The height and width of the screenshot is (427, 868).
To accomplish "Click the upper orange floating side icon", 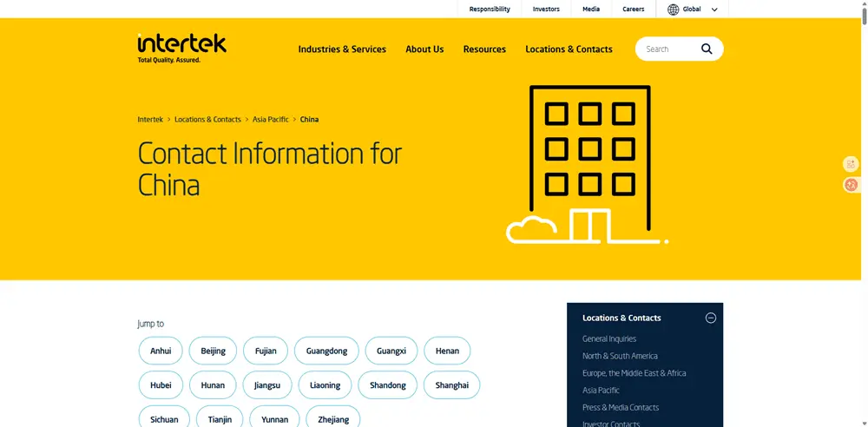I will (851, 164).
